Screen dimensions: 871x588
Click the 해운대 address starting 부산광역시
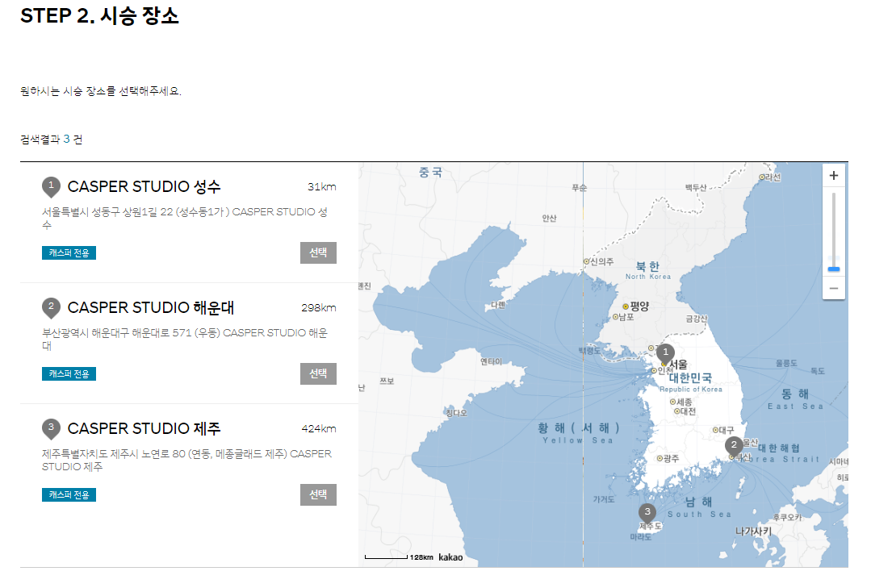pyautogui.click(x=185, y=340)
